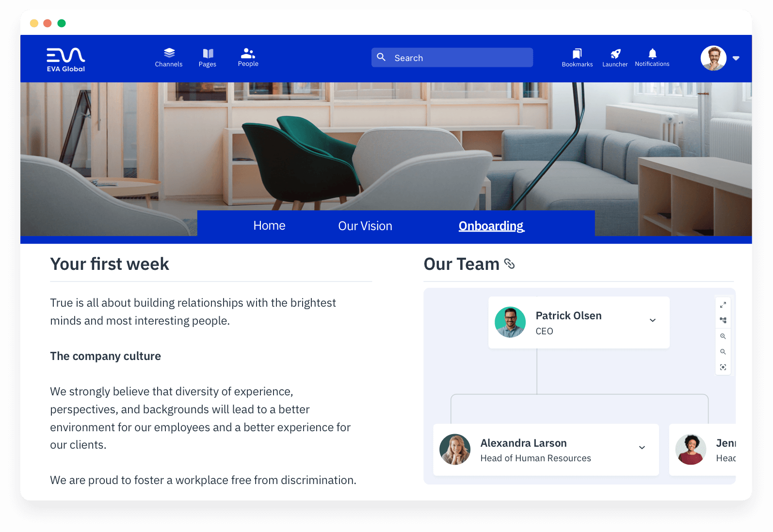Zoom in on the org chart

(x=723, y=336)
